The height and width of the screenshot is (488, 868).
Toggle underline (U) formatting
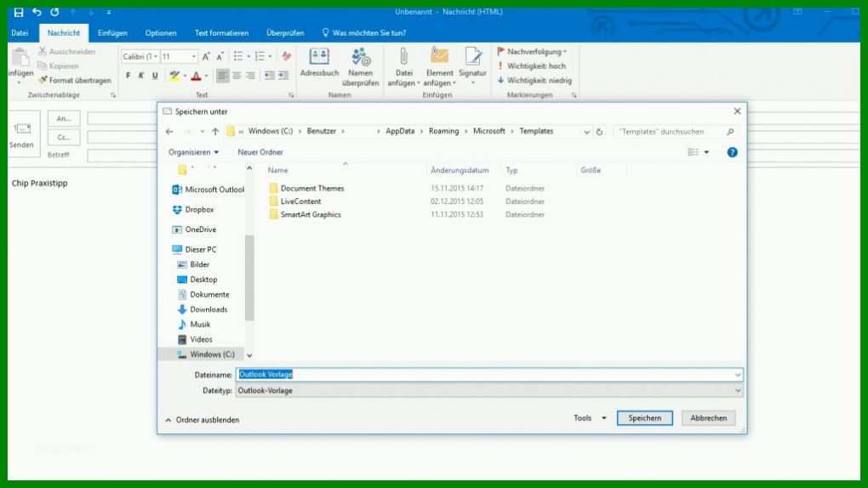(155, 76)
